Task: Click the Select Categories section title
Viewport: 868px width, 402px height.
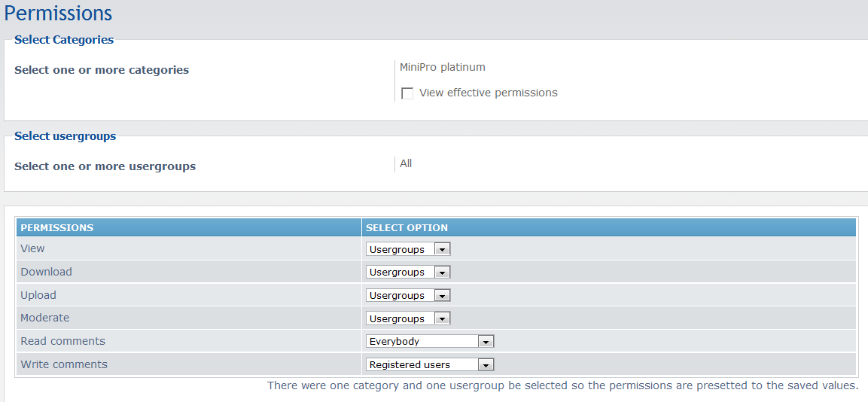Action: point(64,40)
